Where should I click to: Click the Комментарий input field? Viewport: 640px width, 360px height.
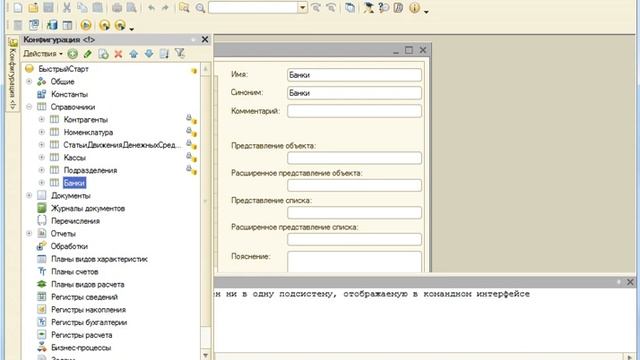[354, 111]
